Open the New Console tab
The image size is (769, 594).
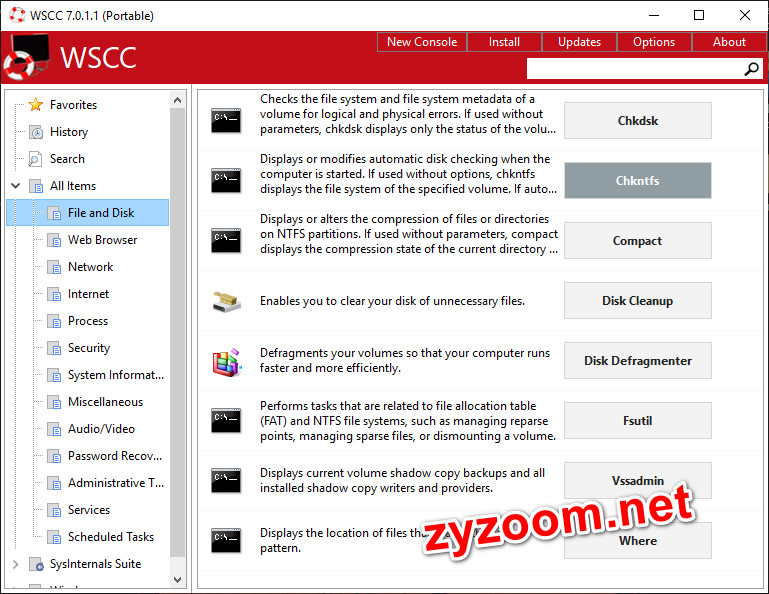[x=422, y=42]
